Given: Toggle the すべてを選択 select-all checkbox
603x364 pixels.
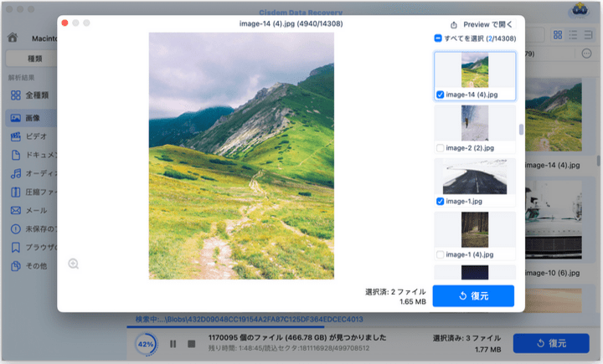Looking at the screenshot, I should pos(438,38).
